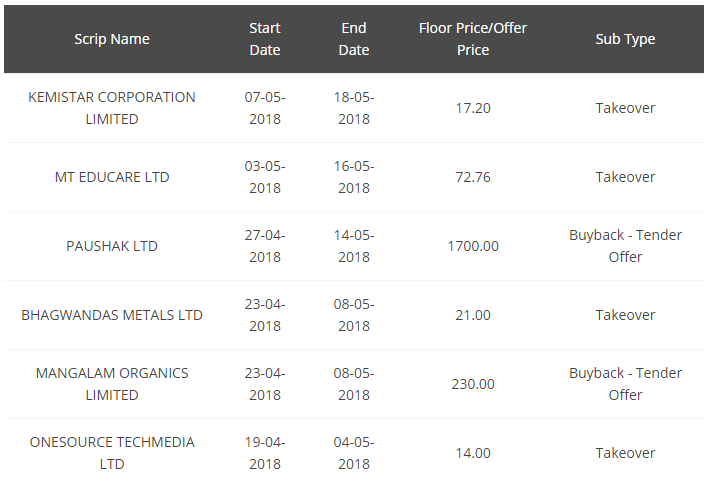
Task: Open BHAGWANDAS METALS LTD entry
Action: point(112,315)
